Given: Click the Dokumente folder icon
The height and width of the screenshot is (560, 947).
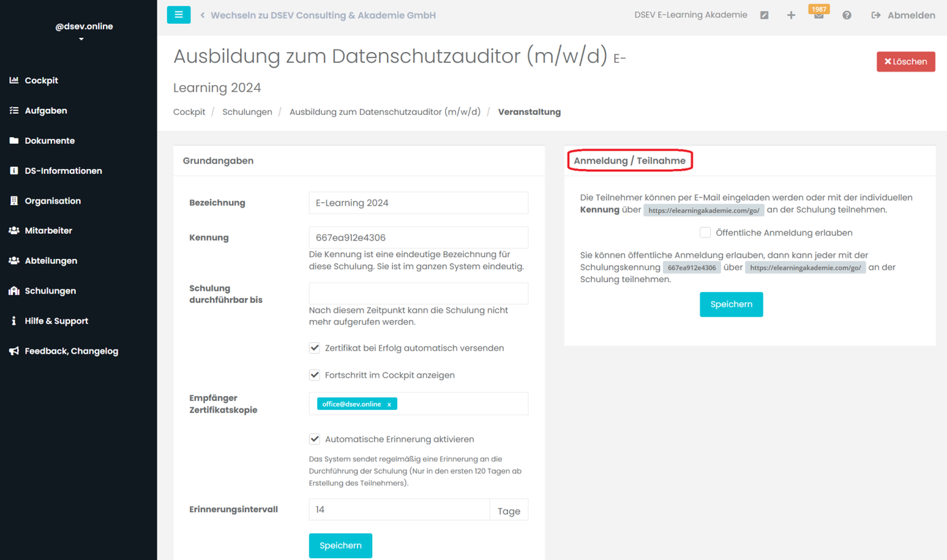Looking at the screenshot, I should (x=14, y=141).
